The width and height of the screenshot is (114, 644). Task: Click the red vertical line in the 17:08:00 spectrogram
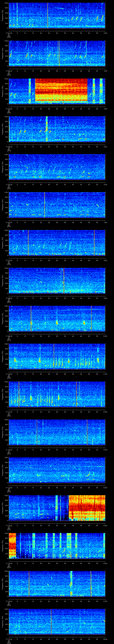pos(64,280)
